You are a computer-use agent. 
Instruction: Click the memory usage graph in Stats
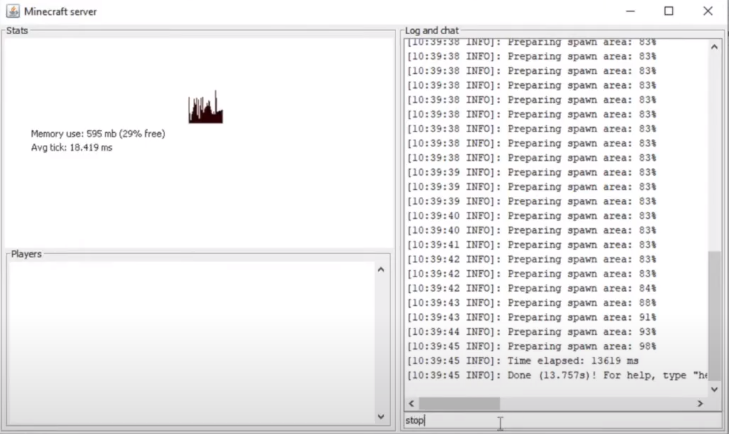[205, 107]
